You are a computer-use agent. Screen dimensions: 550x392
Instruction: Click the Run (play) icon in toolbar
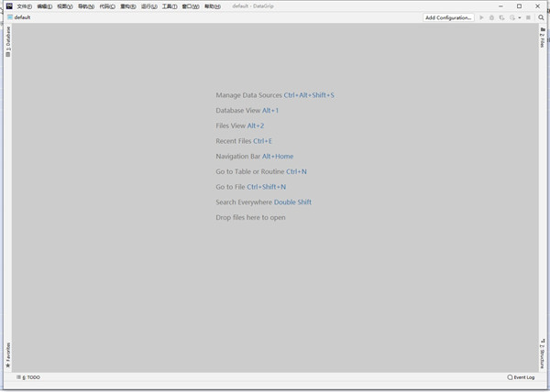pyautogui.click(x=482, y=17)
